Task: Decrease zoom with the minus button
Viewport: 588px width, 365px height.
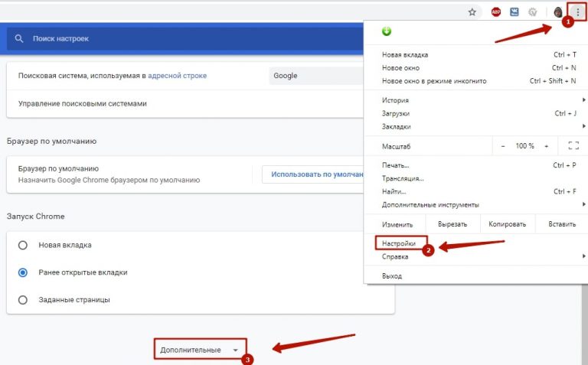Action: point(503,146)
